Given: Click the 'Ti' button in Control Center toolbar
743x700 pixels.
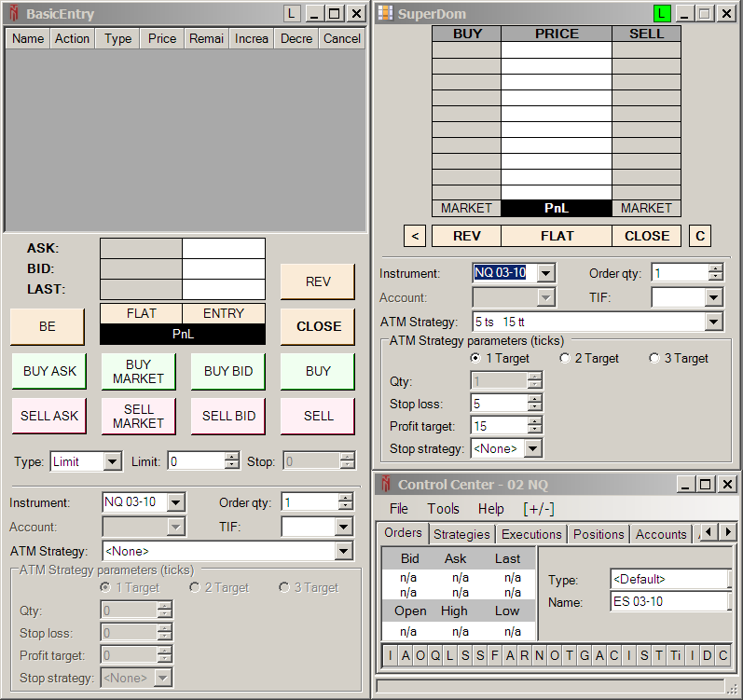Looking at the screenshot, I should point(675,655).
